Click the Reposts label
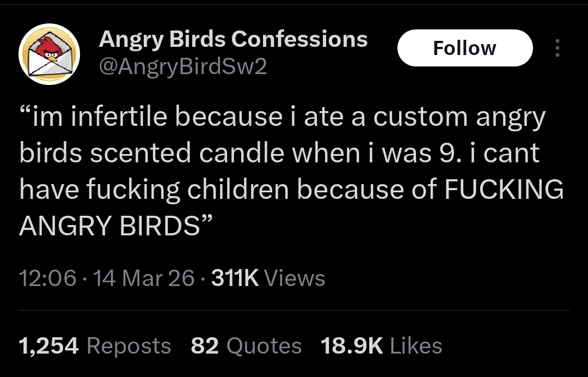Screen dimensions: 588x377 click(x=129, y=345)
